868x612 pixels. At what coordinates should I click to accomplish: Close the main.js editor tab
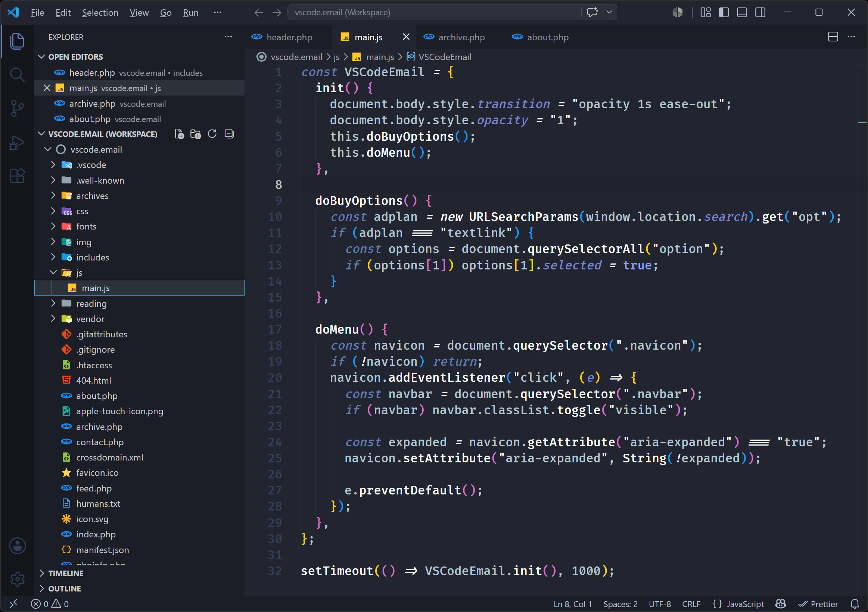(x=406, y=37)
